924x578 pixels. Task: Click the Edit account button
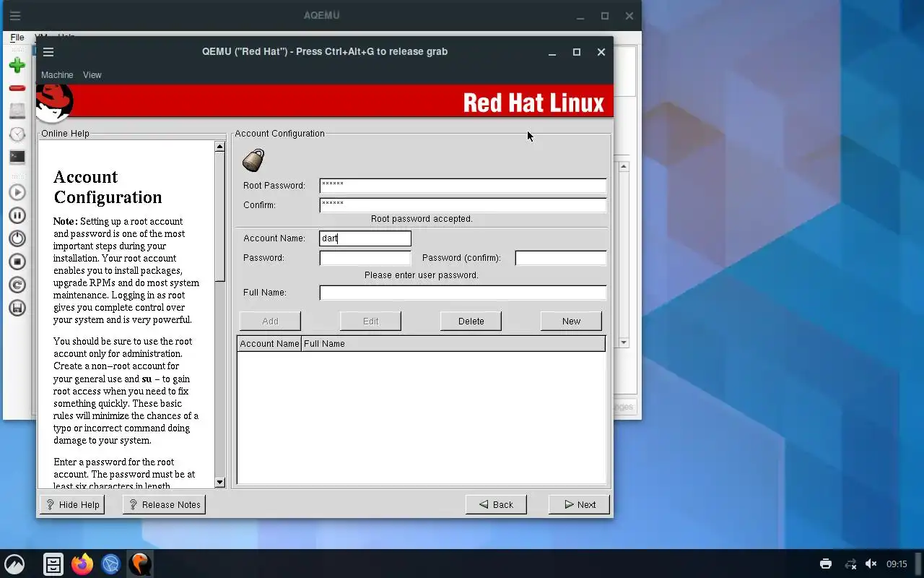[370, 322]
